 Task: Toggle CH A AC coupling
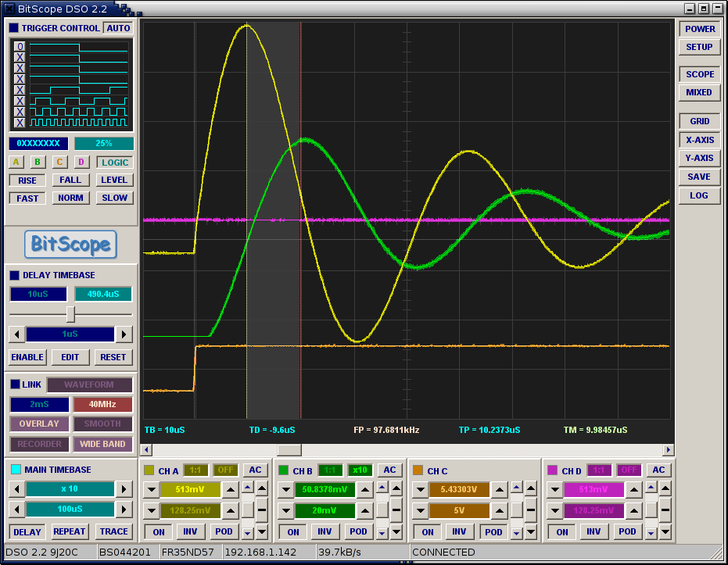pyautogui.click(x=256, y=470)
